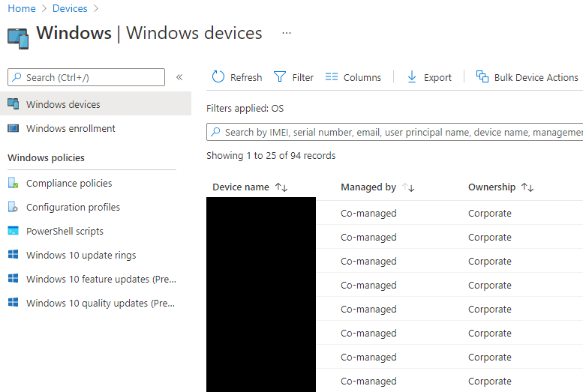Click the Refresh circular arrow icon

[218, 77]
